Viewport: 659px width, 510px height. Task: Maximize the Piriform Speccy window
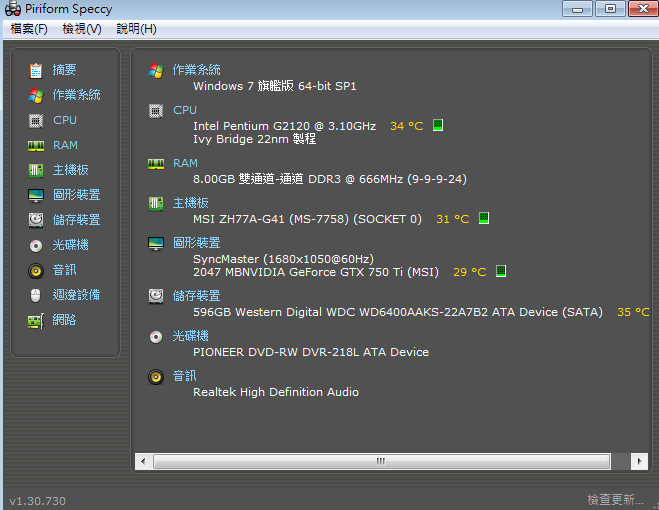point(610,9)
